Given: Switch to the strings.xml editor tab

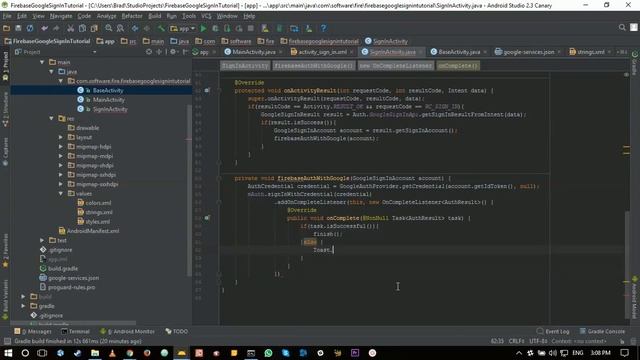Looking at the screenshot, I should [590, 52].
